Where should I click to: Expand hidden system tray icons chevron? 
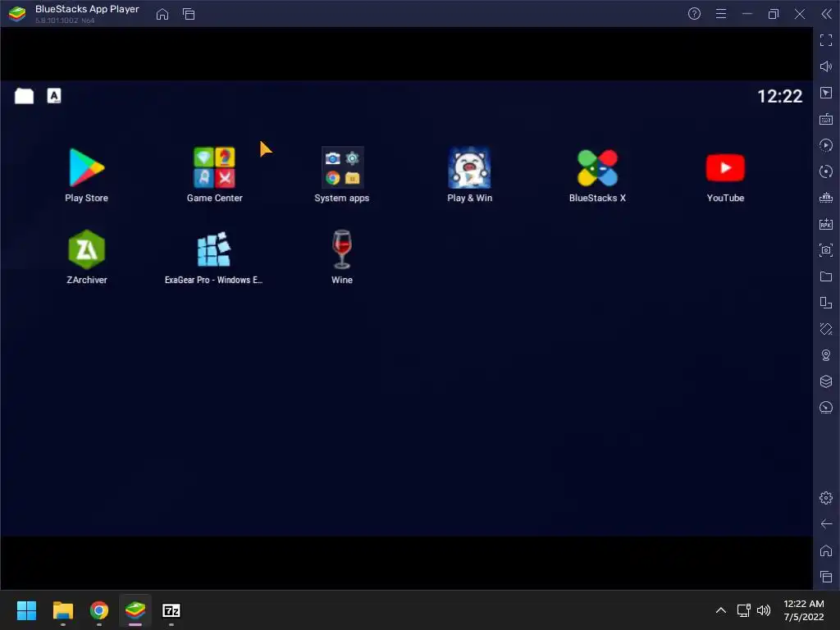coord(721,610)
